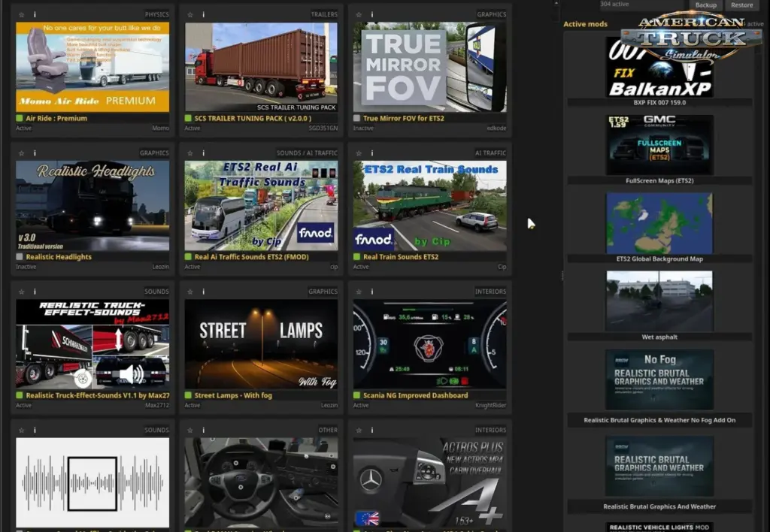
Task: Disable Realistic Truck-Effect-Sounds checkbox
Action: pyautogui.click(x=20, y=395)
